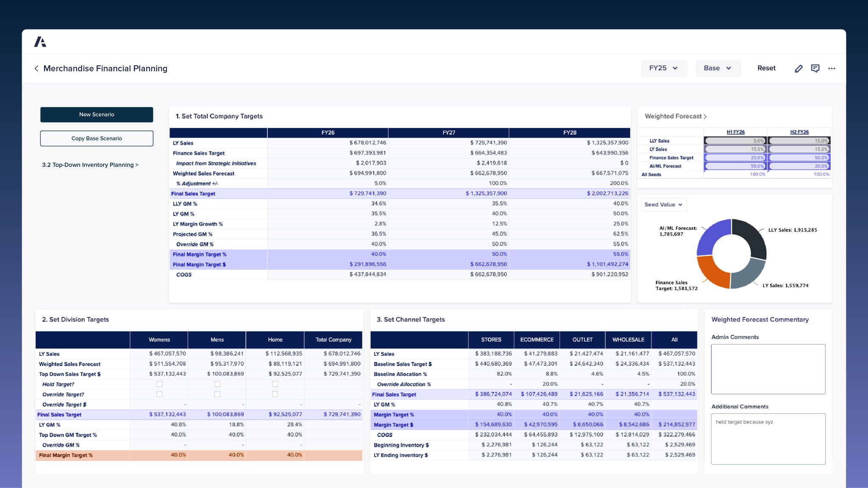Click the chevron next to Weighted Forecast
The image size is (868, 488).
(x=705, y=116)
